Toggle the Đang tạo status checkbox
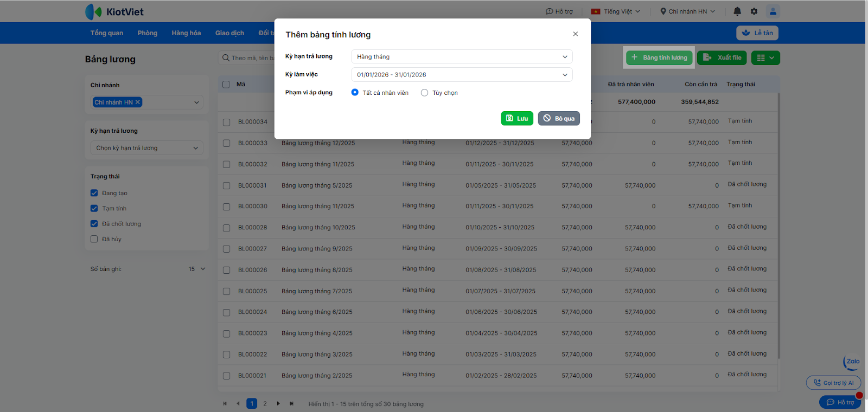868x412 pixels. (x=94, y=193)
